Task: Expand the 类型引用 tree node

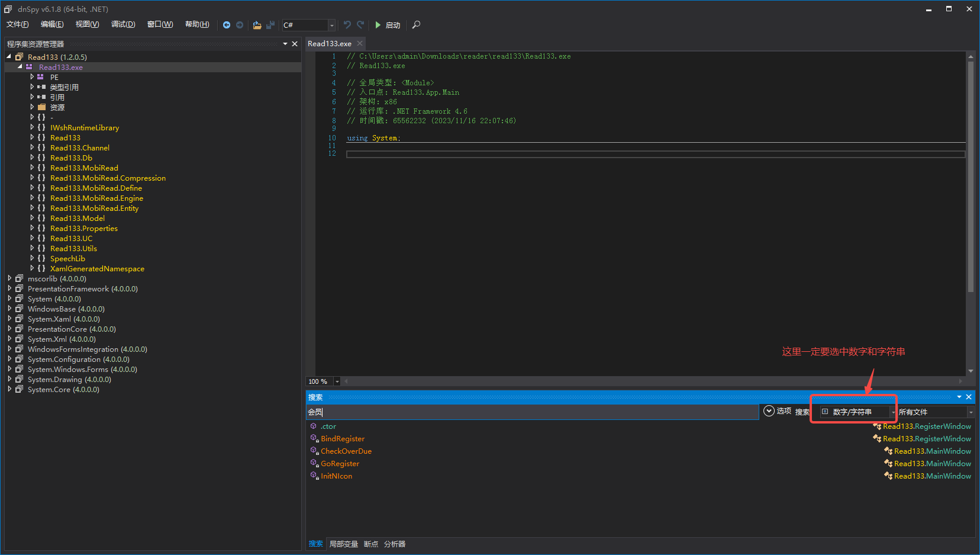Action: [32, 87]
